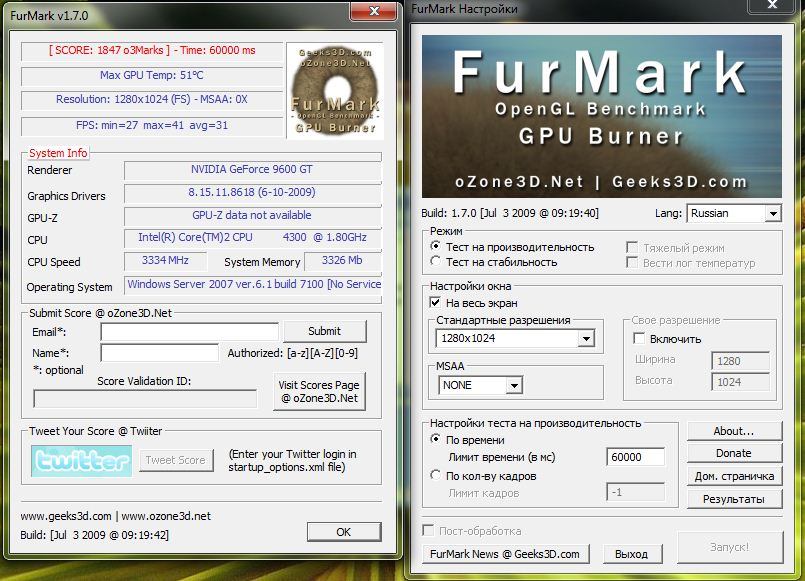Select the Тест на стабильность mode
805x581 pixels.
click(x=435, y=262)
